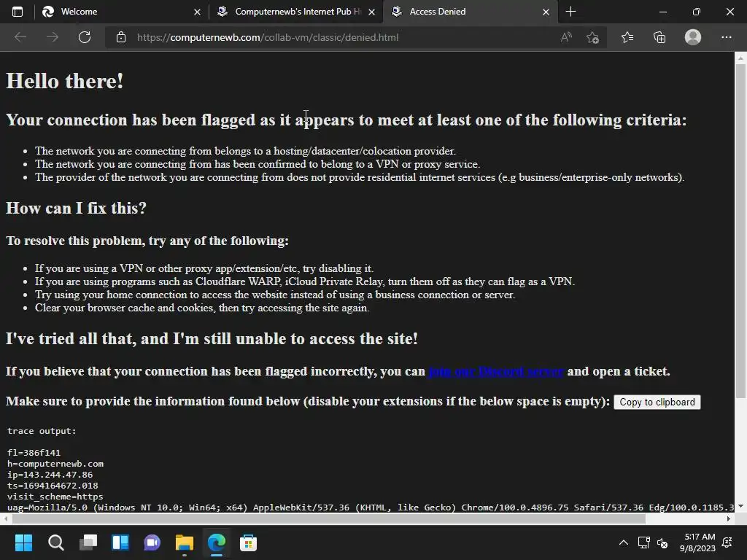The image size is (747, 560).
Task: Click the scroll down arrow
Action: tap(740, 506)
